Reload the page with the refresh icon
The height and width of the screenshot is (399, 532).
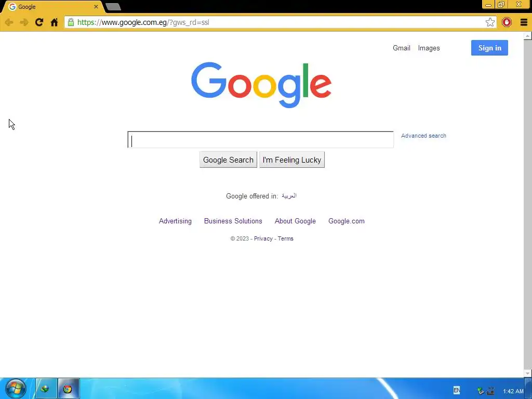[39, 22]
